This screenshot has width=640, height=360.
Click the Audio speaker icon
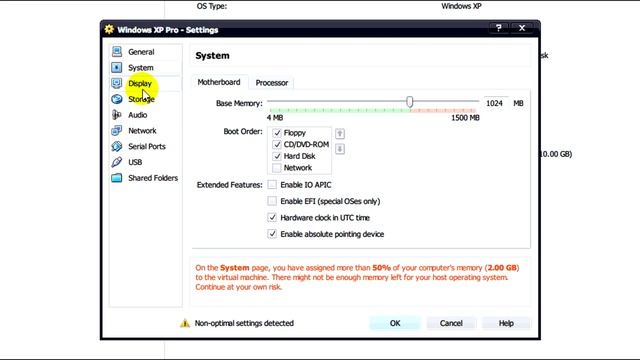click(117, 115)
